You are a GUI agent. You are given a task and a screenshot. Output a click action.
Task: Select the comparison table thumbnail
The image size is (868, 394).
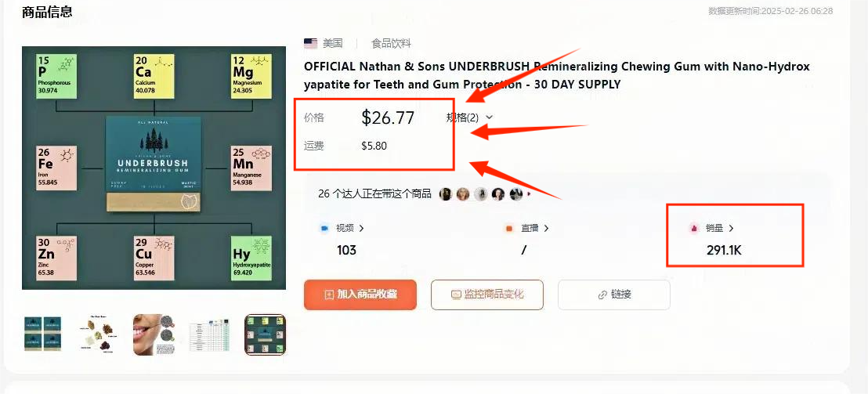tap(209, 334)
